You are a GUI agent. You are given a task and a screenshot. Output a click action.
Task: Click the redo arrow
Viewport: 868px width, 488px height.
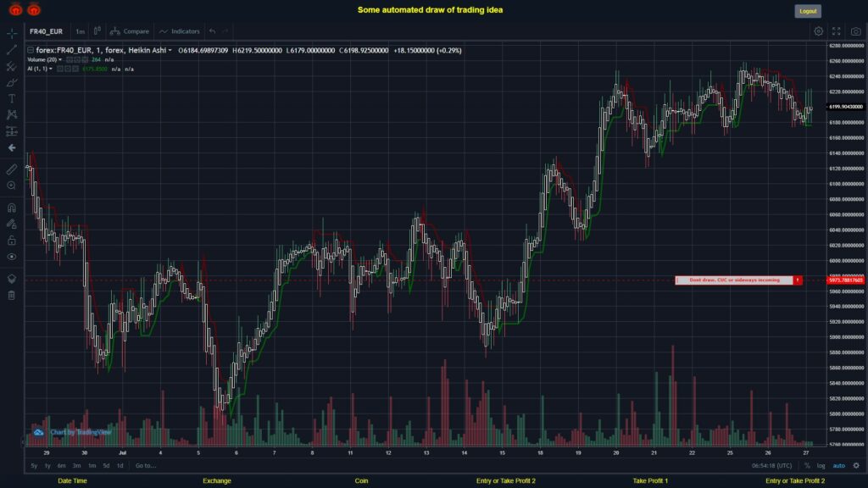click(x=225, y=31)
